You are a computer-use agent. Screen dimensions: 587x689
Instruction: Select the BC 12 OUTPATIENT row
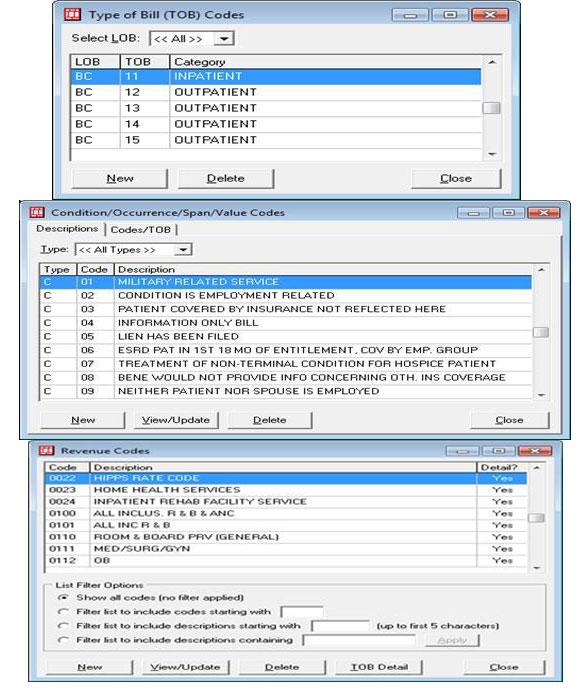click(276, 92)
